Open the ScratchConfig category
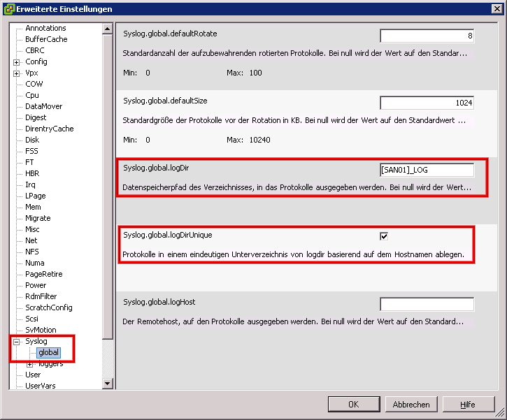This screenshot has width=507, height=420. pyautogui.click(x=48, y=307)
